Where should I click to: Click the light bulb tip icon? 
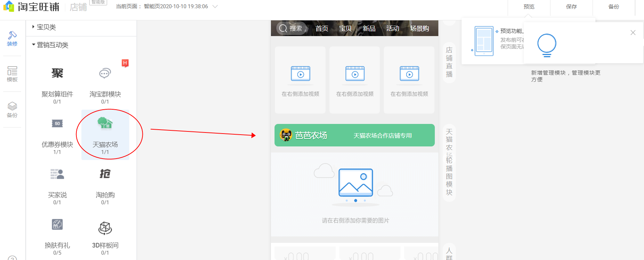click(547, 45)
